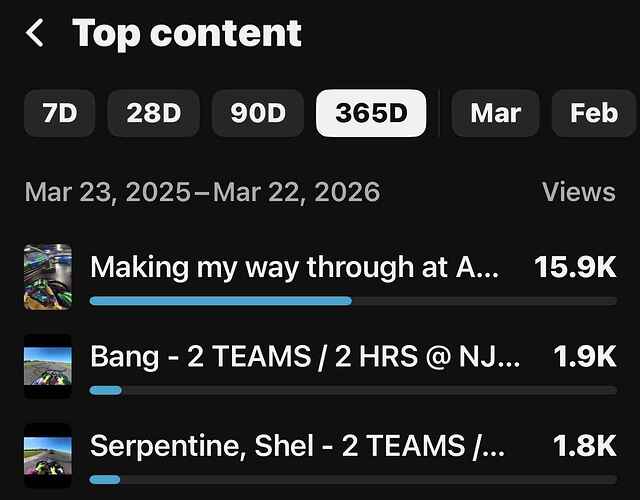This screenshot has height=500, width=640.
Task: Open the Serpentine, Shel video thumbnail
Action: (48, 456)
